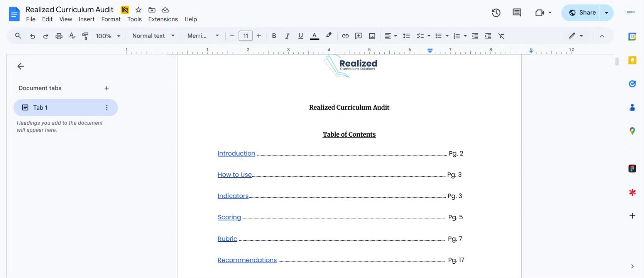Open the Edit menu
This screenshot has height=278, width=644.
[x=47, y=19]
